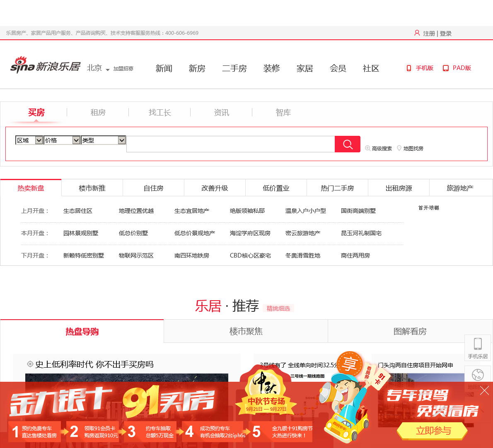Image resolution: width=493 pixels, height=448 pixels.
Task: Open the 区域 dropdown
Action: tap(29, 140)
